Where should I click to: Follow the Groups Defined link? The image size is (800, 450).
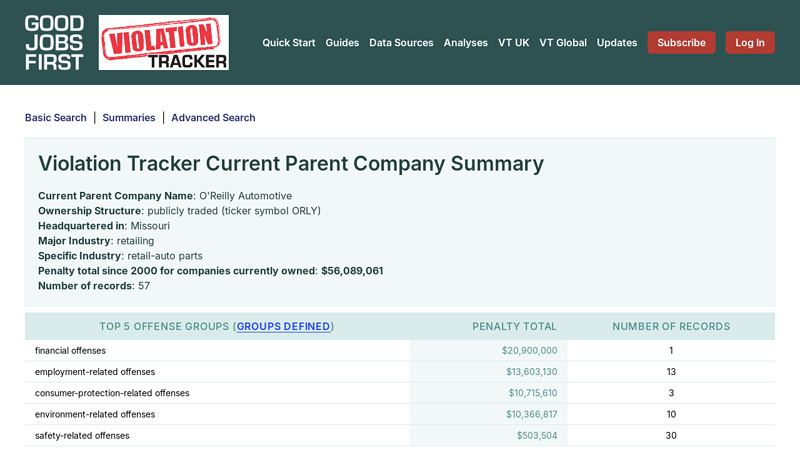pos(284,327)
